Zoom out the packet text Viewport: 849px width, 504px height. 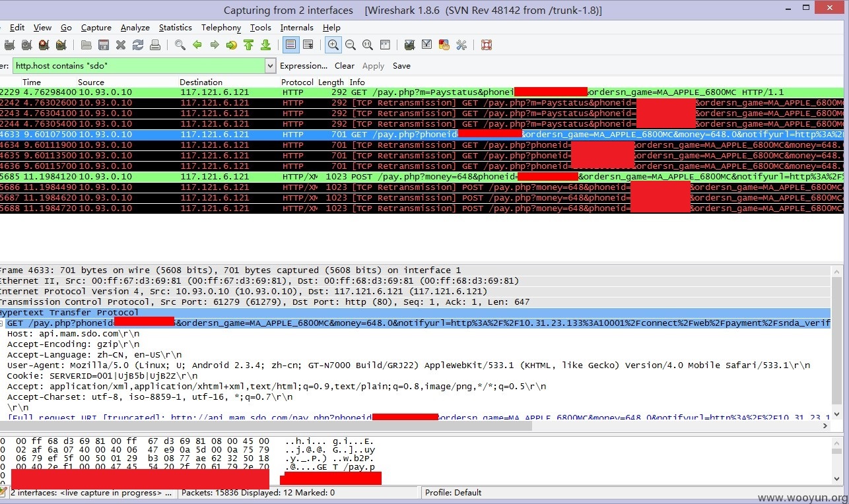pos(351,45)
